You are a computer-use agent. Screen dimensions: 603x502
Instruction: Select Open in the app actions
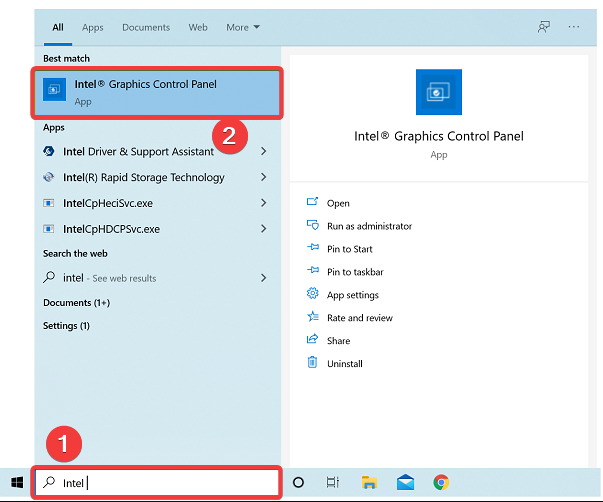pos(338,203)
